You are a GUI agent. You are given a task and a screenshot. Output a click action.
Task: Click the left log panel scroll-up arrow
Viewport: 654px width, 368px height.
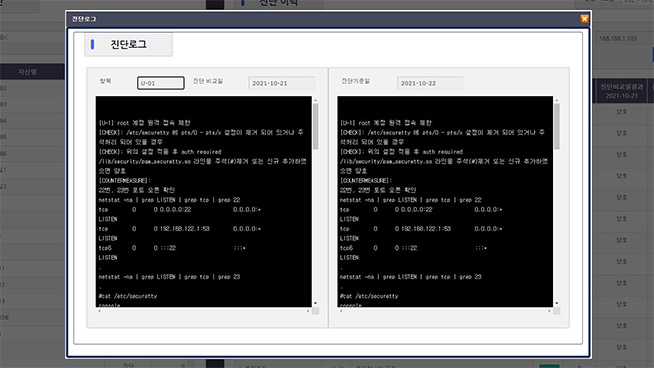pos(315,101)
